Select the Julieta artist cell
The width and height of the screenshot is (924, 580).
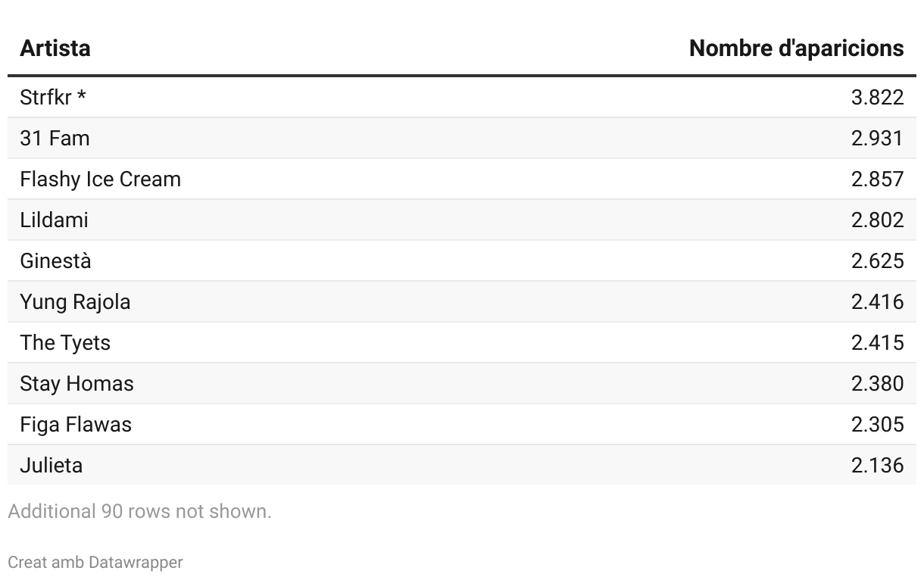coord(52,466)
